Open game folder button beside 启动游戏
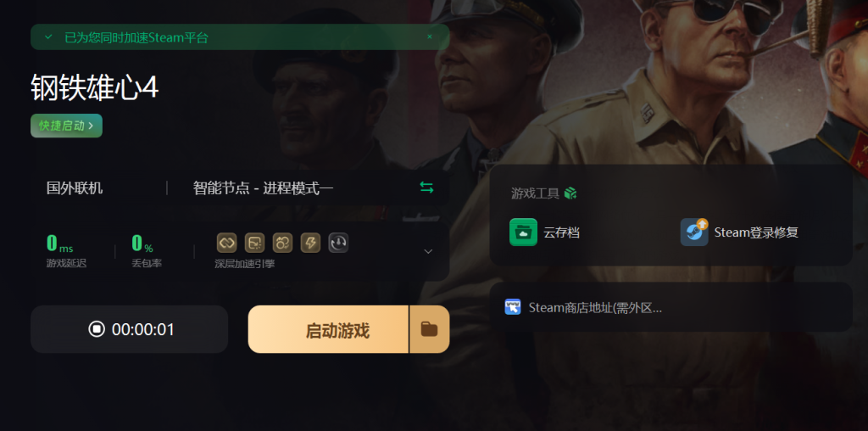Image resolution: width=868 pixels, height=431 pixels. pos(430,329)
